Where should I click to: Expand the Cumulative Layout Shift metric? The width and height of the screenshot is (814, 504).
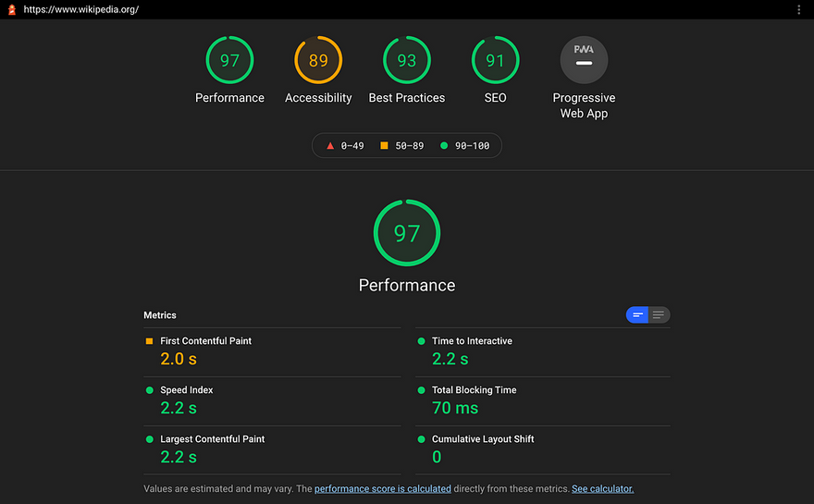pos(542,450)
